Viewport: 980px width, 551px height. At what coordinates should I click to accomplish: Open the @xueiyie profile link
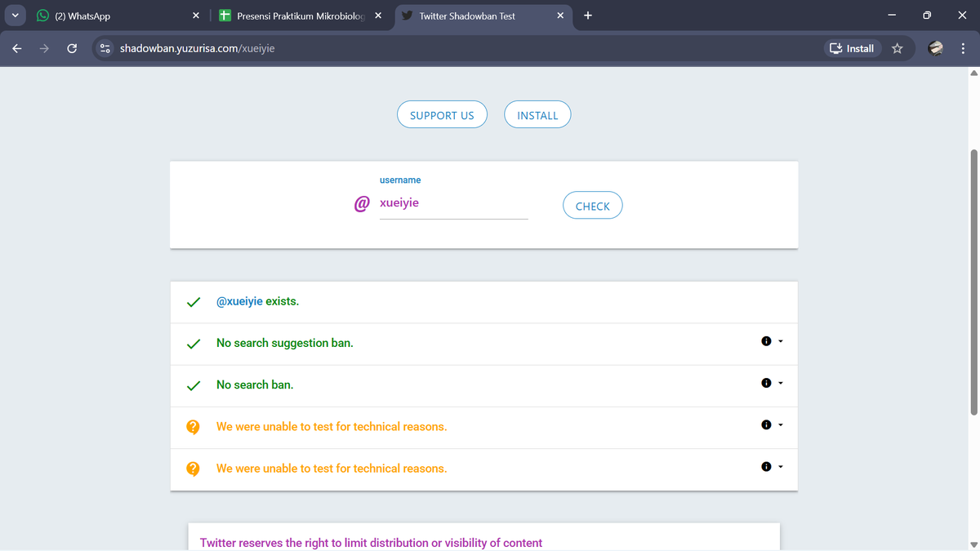click(239, 301)
